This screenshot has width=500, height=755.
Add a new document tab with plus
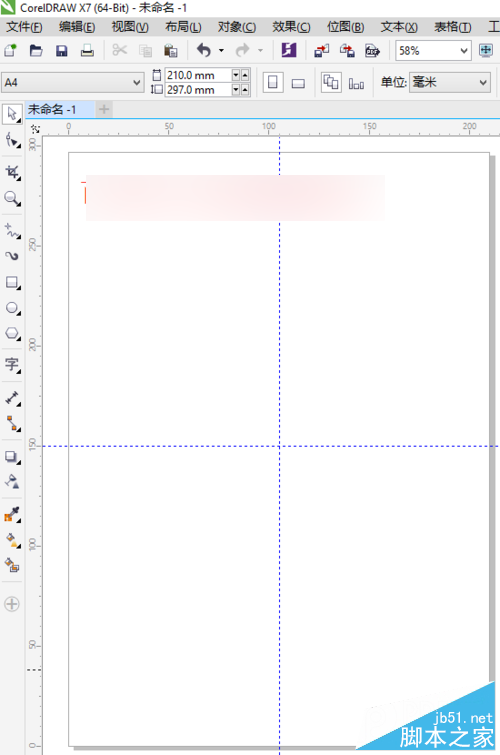[x=104, y=110]
